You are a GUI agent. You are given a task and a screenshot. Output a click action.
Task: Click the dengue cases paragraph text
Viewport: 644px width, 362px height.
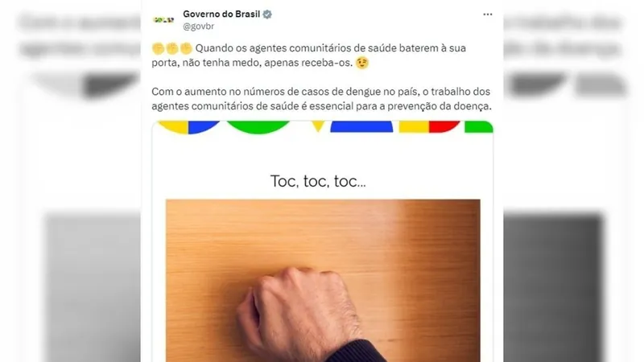pyautogui.click(x=321, y=98)
